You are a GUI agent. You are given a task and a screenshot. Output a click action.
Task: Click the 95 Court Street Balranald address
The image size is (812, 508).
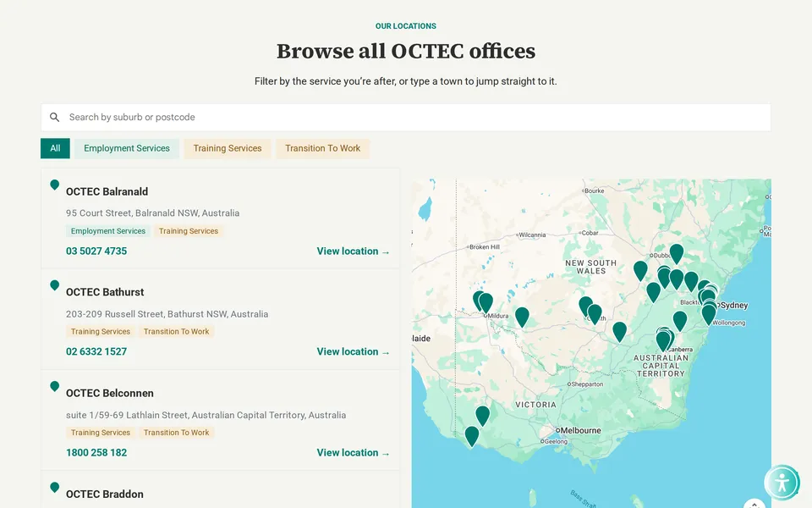click(153, 213)
